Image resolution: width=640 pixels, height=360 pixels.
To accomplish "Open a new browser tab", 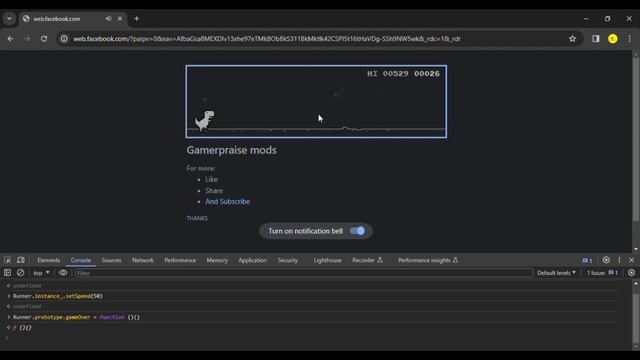I will point(137,19).
